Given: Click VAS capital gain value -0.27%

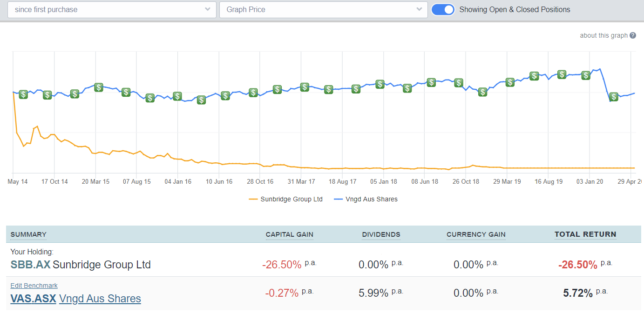Looking at the screenshot, I should point(282,293).
